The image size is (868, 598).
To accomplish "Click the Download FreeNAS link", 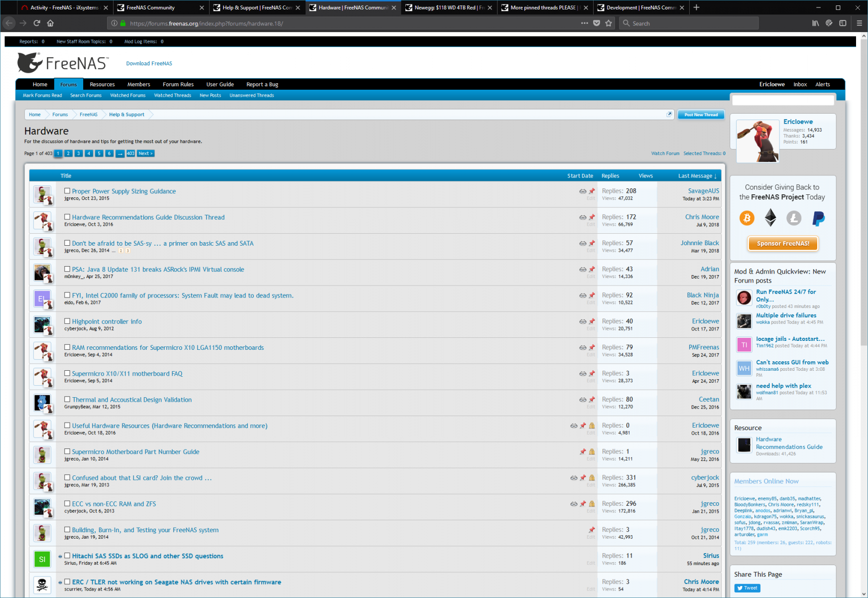I will pyautogui.click(x=149, y=63).
